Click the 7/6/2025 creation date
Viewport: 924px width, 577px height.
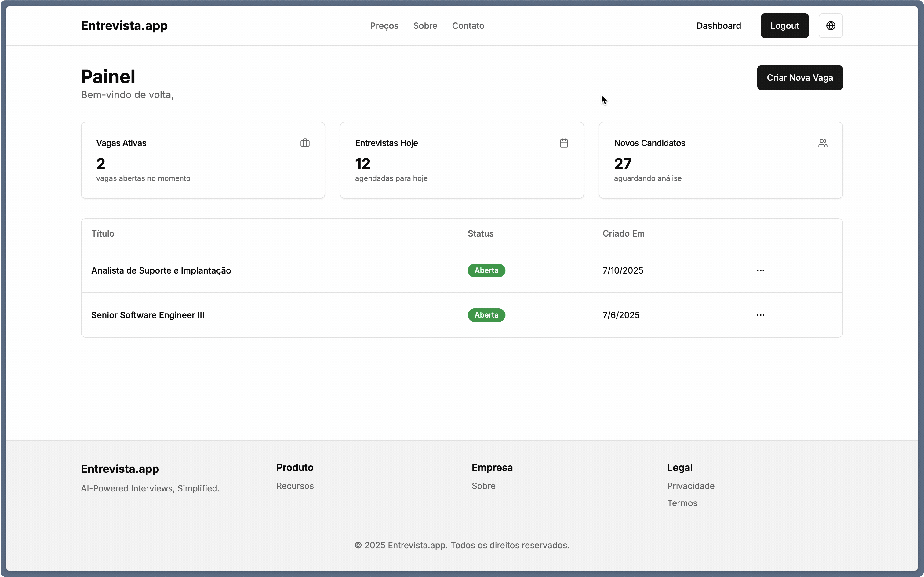coord(621,315)
